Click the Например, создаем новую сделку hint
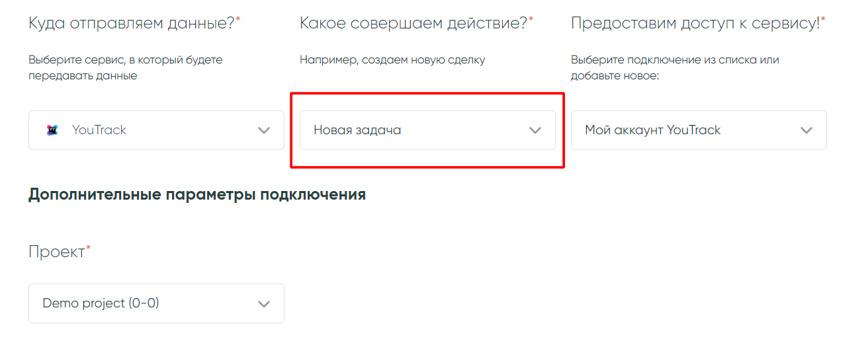 click(392, 59)
